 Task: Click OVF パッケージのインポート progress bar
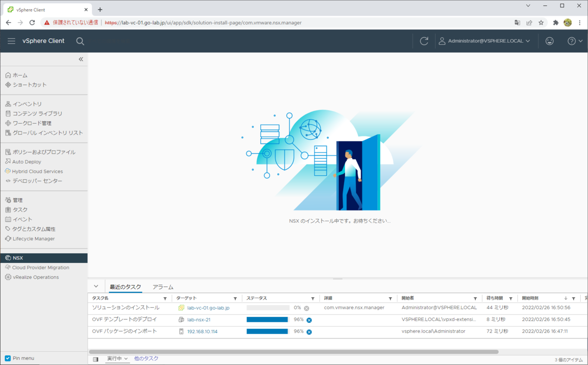coord(268,331)
